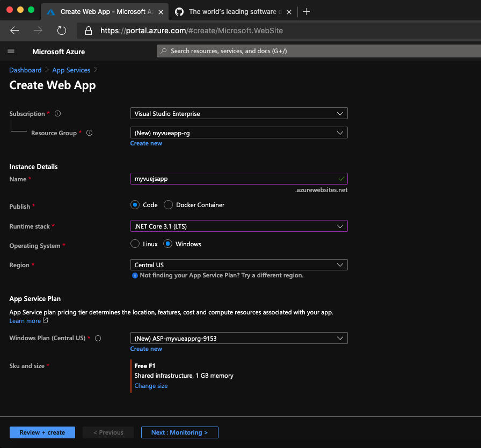Reload the page with the refresh icon
The height and width of the screenshot is (448, 481).
tap(62, 31)
